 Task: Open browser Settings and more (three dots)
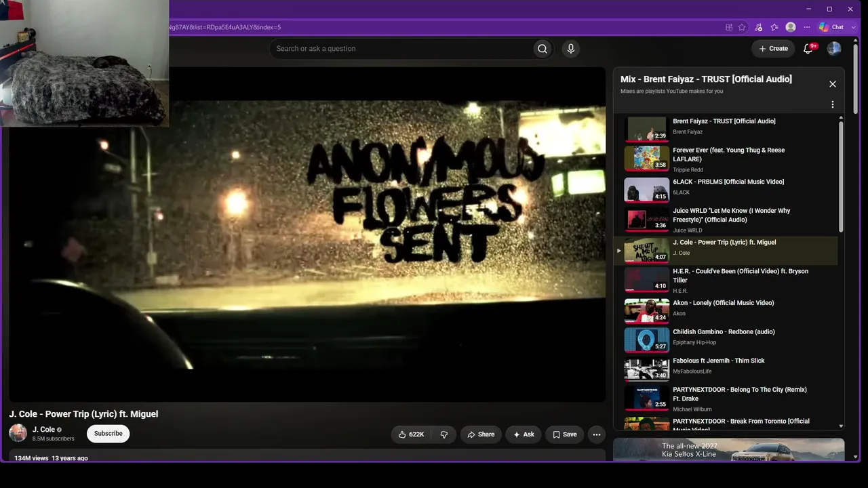807,27
